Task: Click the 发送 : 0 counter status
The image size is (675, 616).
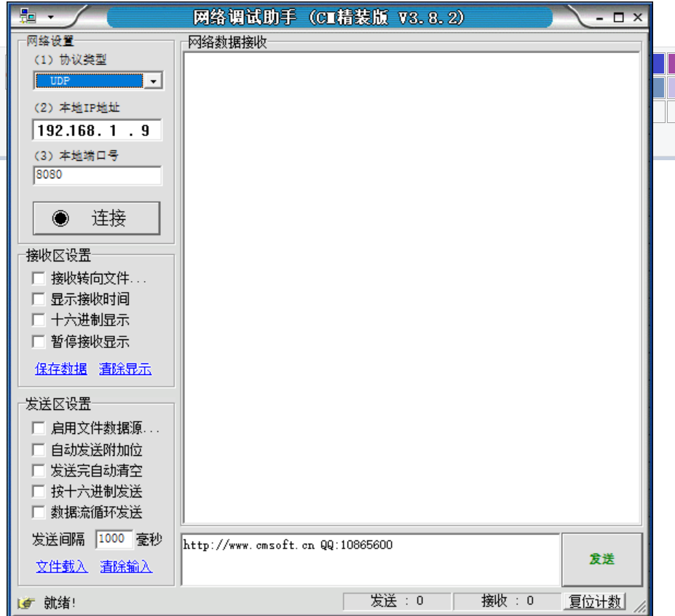Action: pyautogui.click(x=397, y=601)
